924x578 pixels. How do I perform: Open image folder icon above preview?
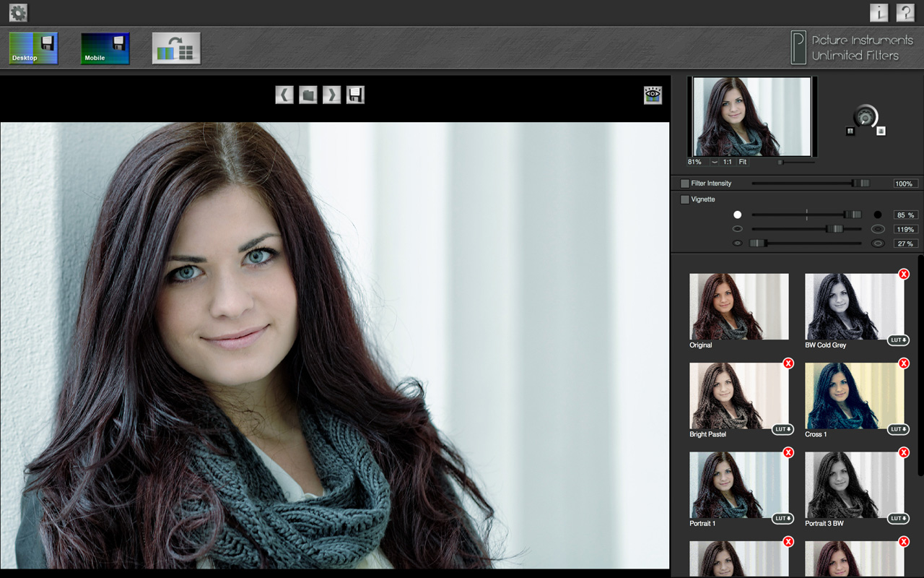[x=308, y=95]
